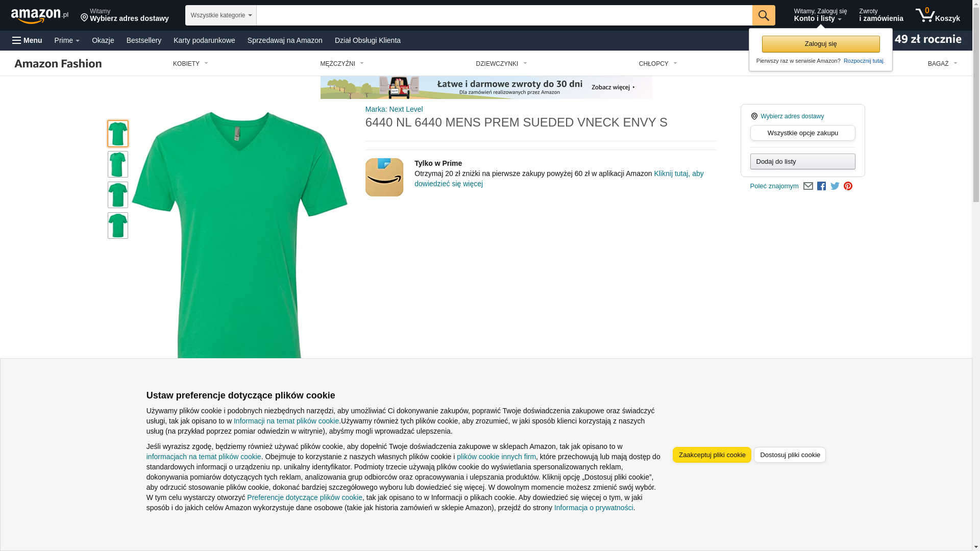Select the second green t-shirt thumbnail
Image resolution: width=980 pixels, height=551 pixels.
click(x=118, y=164)
